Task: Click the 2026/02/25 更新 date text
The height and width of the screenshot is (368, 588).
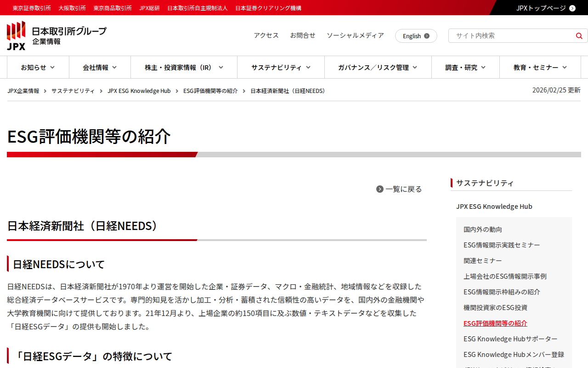Action: (x=556, y=90)
